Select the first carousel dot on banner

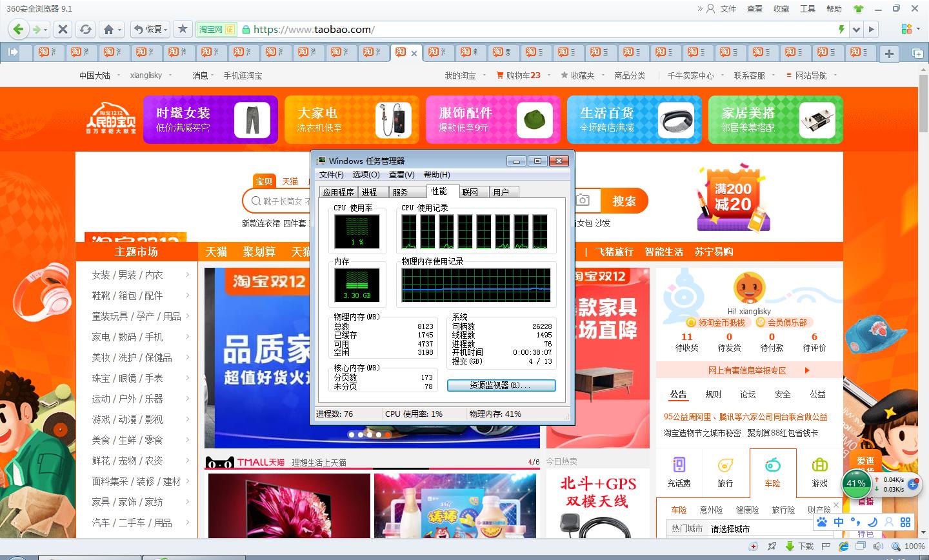tap(351, 435)
